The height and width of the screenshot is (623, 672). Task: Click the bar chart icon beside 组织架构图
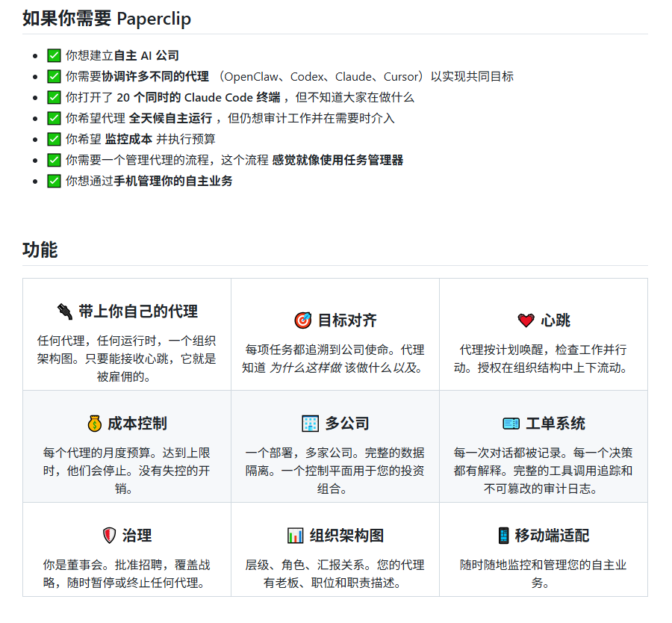coord(295,535)
